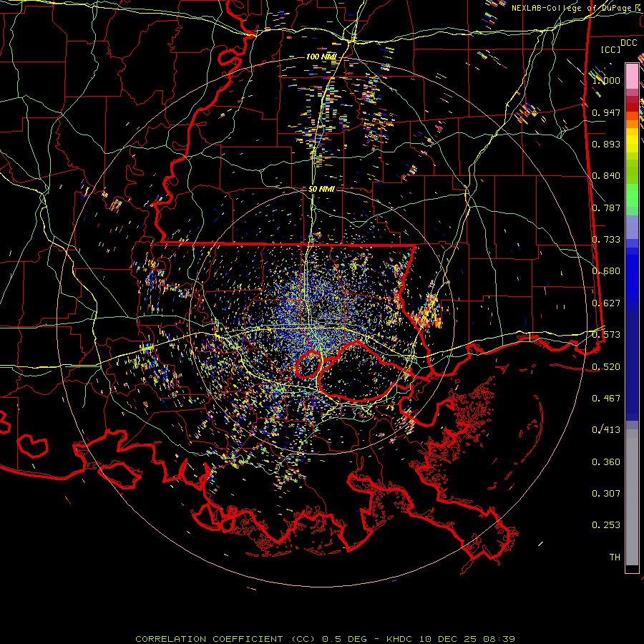Pick the bright green segment of the color bar
This screenshot has height=644, width=644.
(x=632, y=195)
